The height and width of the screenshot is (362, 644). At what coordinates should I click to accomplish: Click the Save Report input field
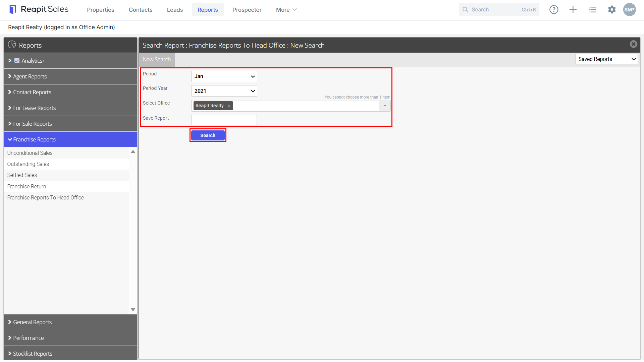224,120
